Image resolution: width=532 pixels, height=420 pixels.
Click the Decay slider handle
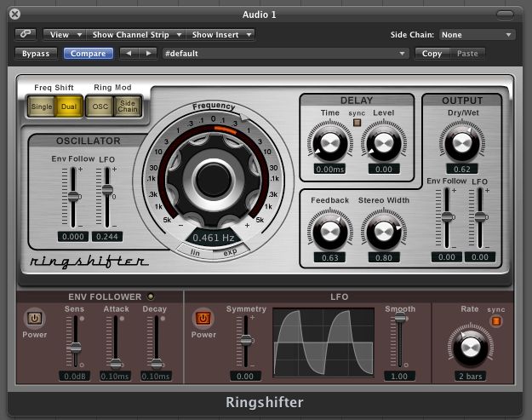pyautogui.click(x=157, y=364)
